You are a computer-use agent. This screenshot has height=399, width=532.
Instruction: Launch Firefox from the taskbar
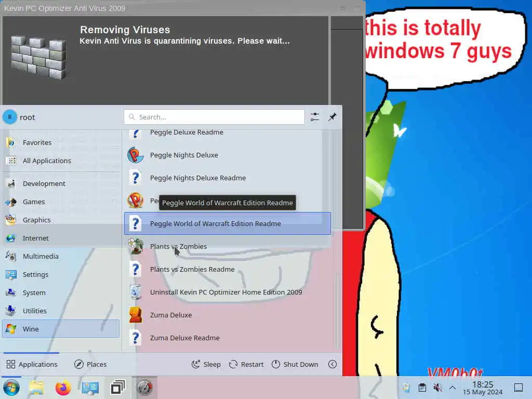(63, 388)
